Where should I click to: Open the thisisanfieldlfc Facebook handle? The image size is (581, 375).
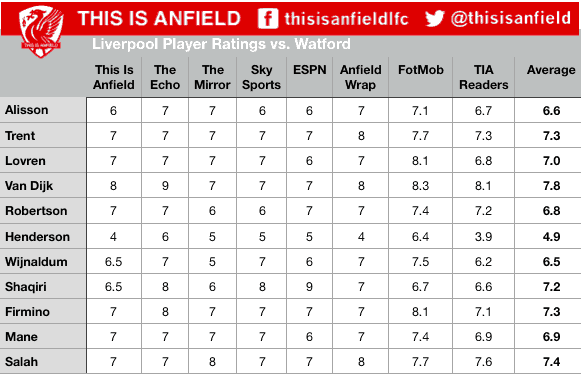pyautogui.click(x=346, y=19)
